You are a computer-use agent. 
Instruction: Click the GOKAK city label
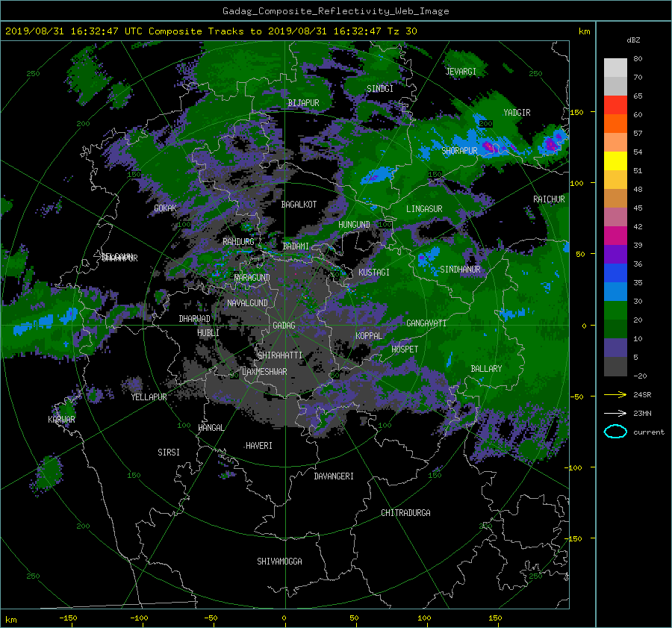point(166,208)
